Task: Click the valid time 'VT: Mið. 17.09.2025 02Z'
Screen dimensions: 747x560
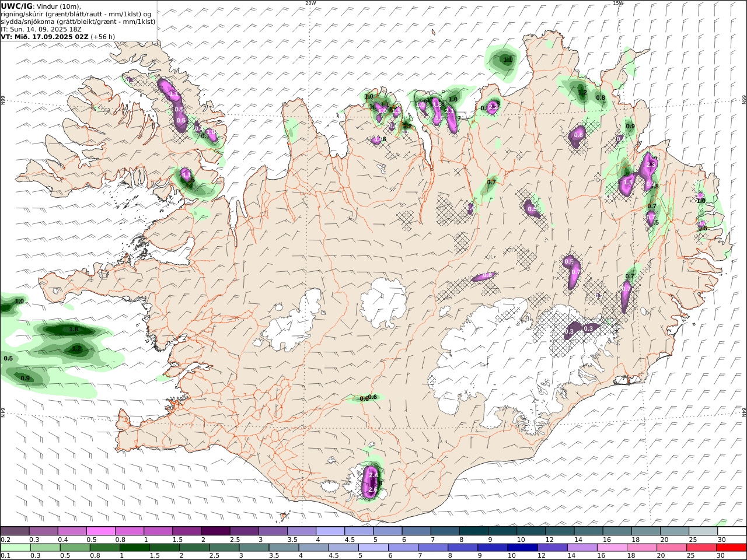Action: (x=44, y=36)
